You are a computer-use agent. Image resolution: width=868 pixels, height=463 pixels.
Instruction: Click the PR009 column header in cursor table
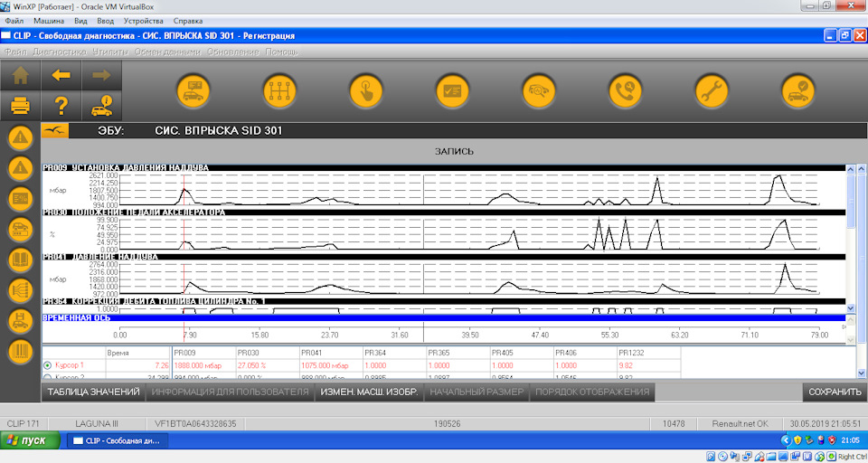203,353
